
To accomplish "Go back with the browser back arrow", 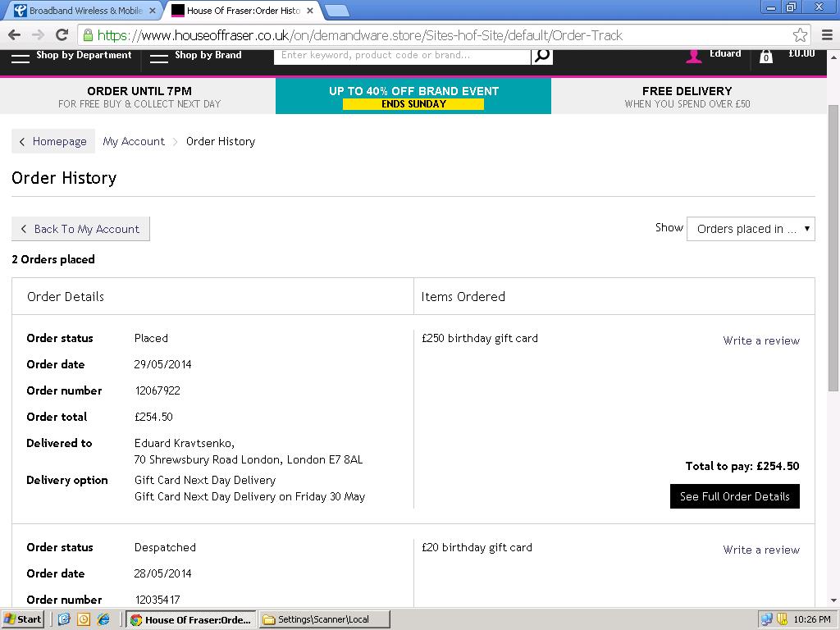I will 15,35.
